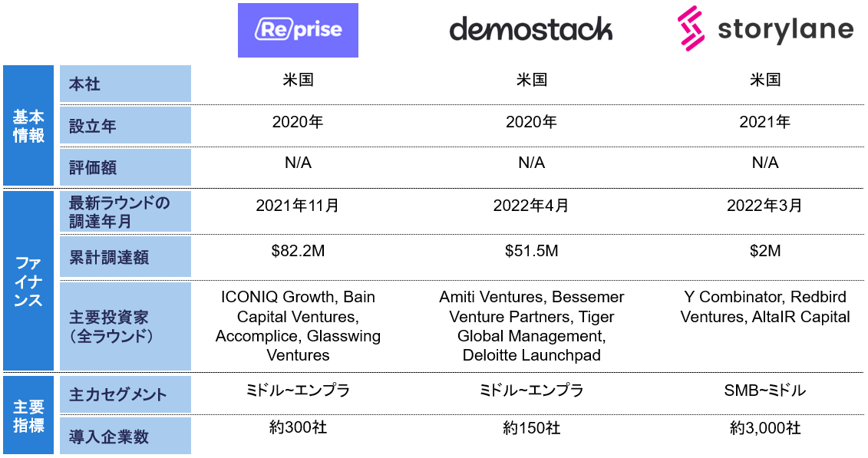Select the 最新ラウンドの調達年月 row label
868x458 pixels.
click(126, 213)
